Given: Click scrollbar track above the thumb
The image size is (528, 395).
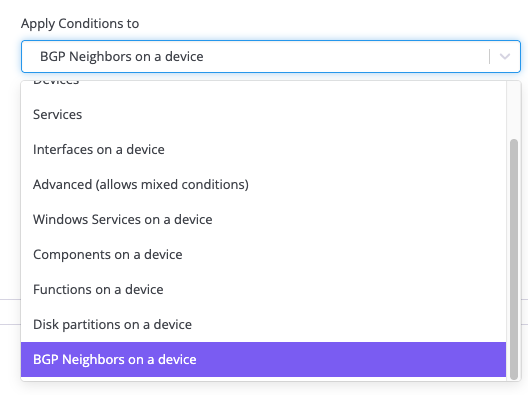Looking at the screenshot, I should [x=514, y=109].
